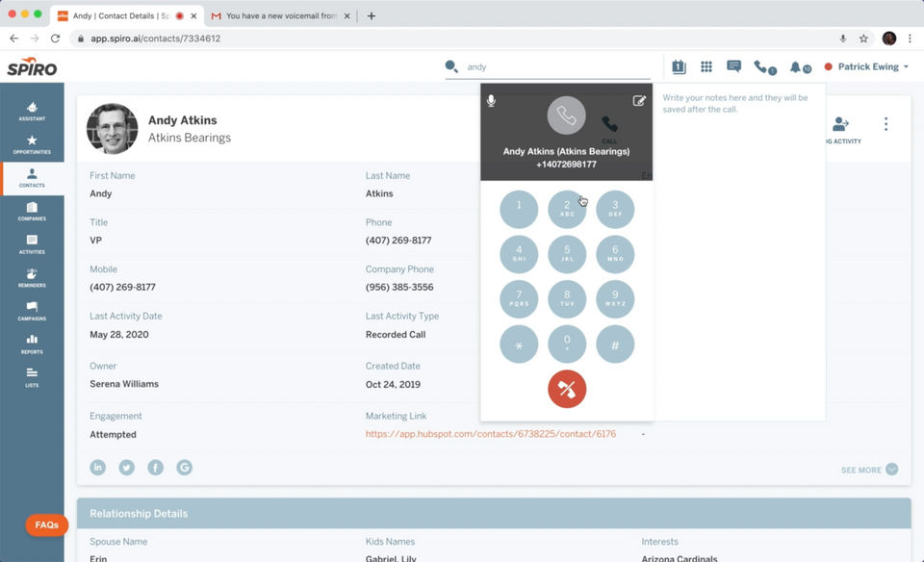Dial key 9 WXYZ on the keypad
The height and width of the screenshot is (562, 924).
pos(615,298)
